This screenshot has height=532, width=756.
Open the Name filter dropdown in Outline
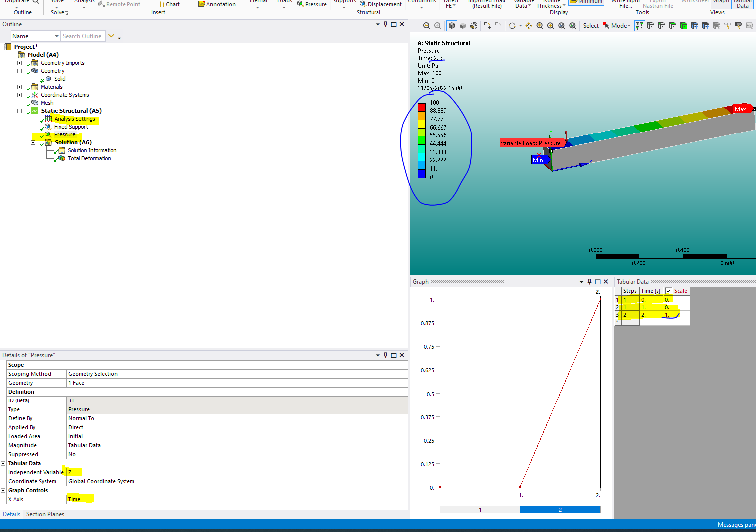click(57, 36)
